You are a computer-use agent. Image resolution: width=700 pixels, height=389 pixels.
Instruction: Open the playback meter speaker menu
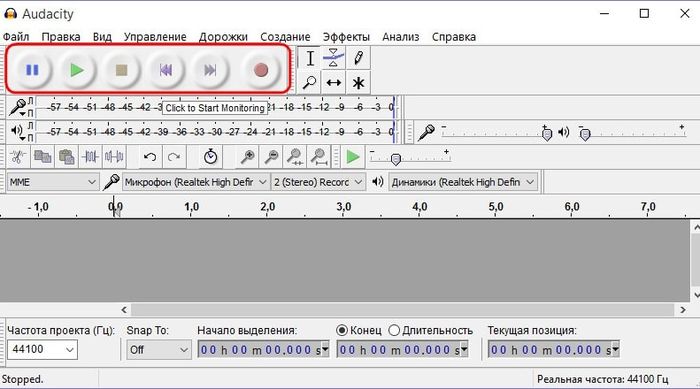[17, 131]
